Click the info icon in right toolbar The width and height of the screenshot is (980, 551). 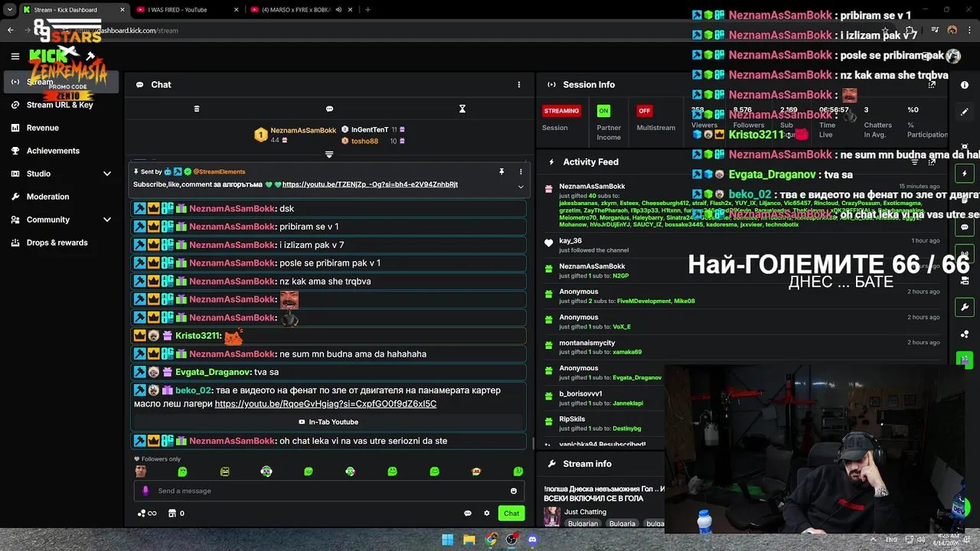point(965,85)
